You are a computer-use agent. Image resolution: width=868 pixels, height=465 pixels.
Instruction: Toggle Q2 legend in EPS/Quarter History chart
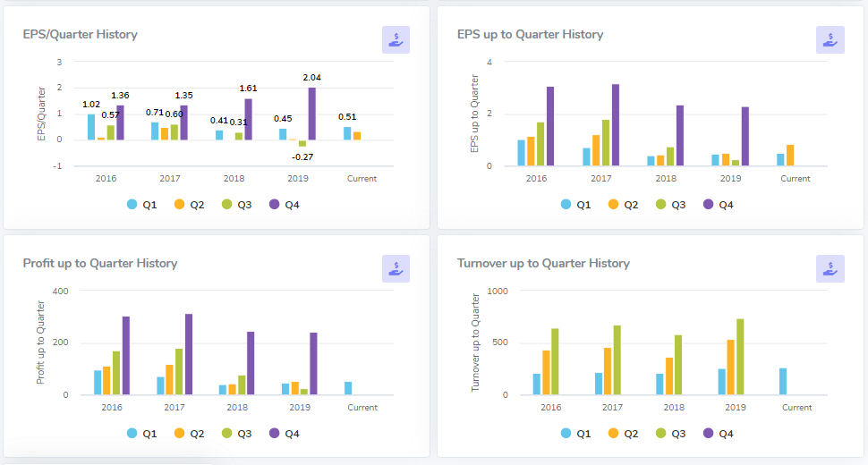click(x=189, y=205)
